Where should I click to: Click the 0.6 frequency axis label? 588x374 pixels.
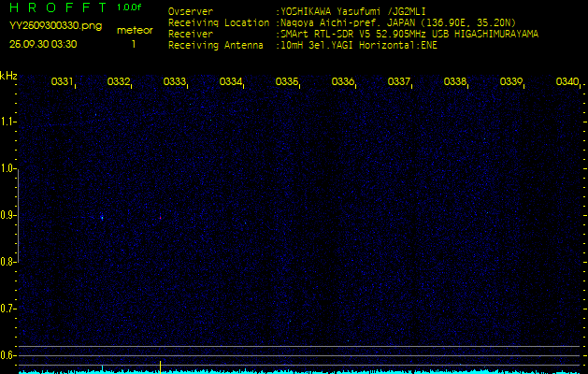point(8,355)
